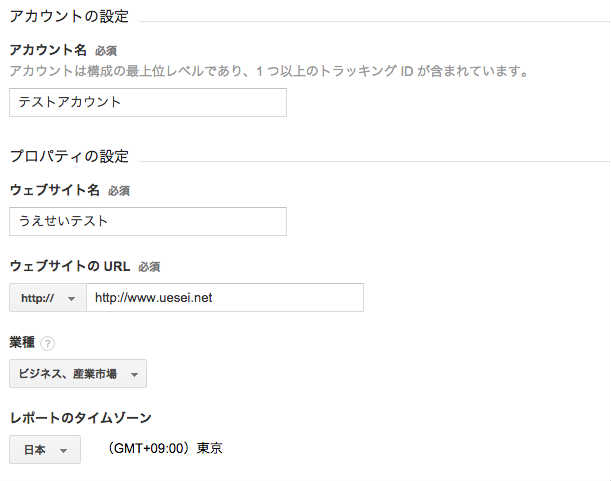This screenshot has width=611, height=481.
Task: Click the アカウントの設定 section heading
Action: coord(69,16)
